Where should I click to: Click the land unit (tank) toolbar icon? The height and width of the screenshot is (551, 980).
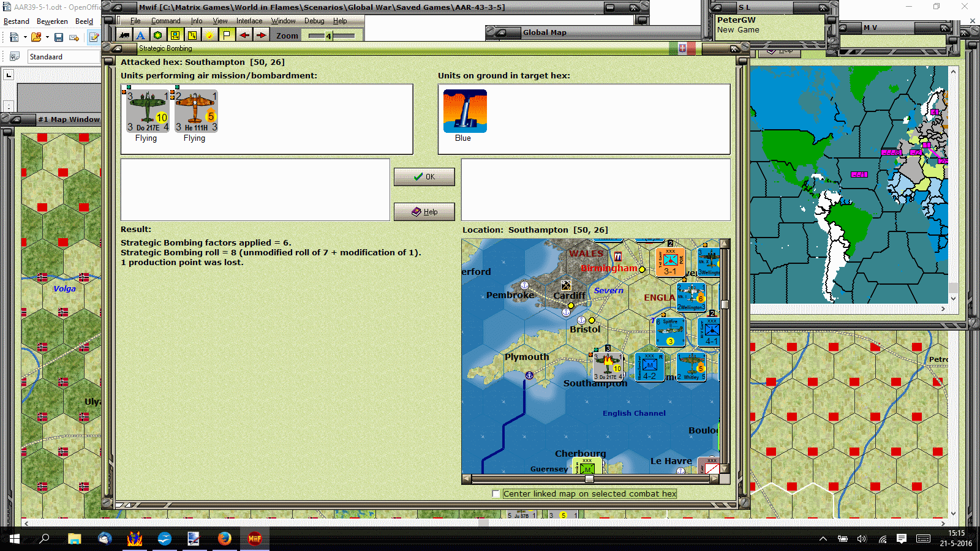coord(124,35)
